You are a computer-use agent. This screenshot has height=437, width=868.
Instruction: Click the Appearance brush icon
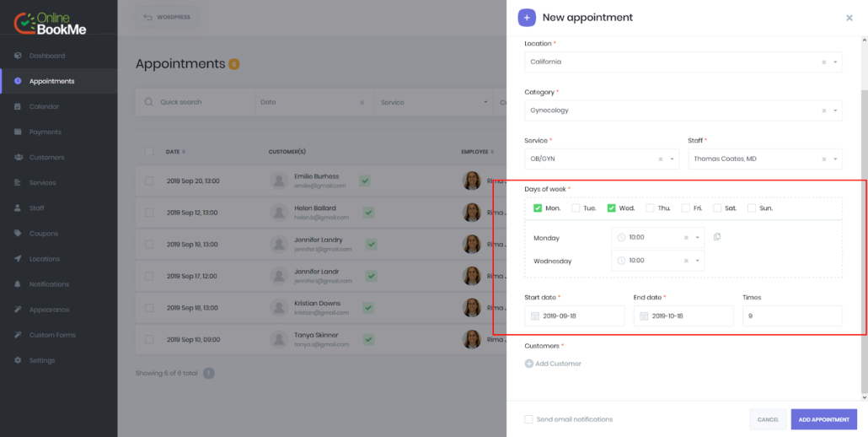18,310
